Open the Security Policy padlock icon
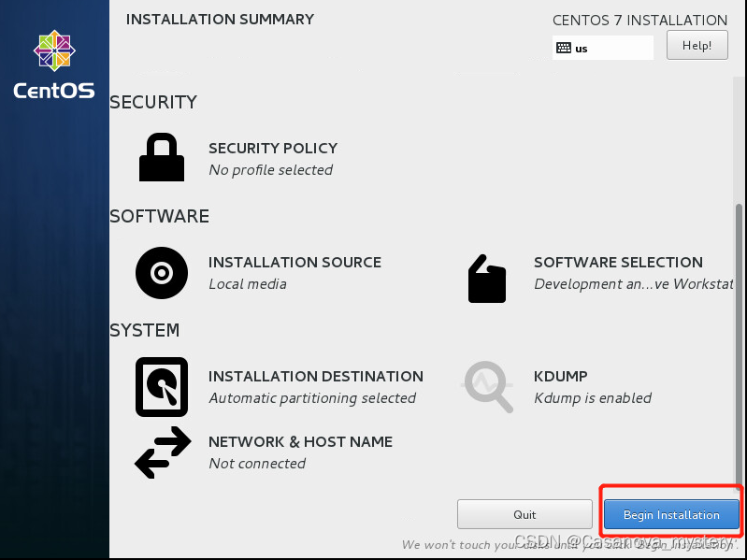The width and height of the screenshot is (747, 560). coord(162,157)
